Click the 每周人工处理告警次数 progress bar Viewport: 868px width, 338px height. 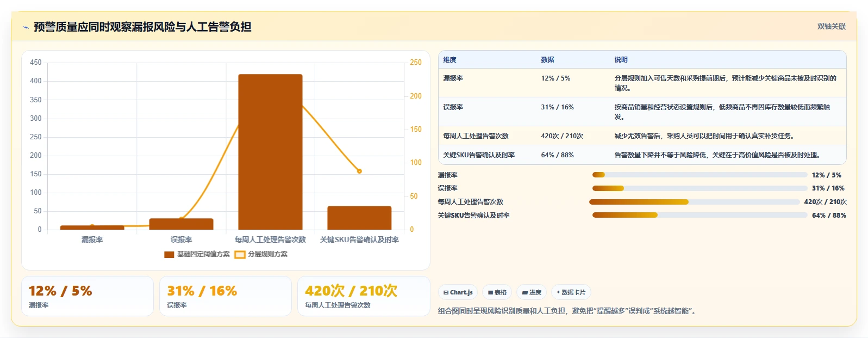(695, 202)
